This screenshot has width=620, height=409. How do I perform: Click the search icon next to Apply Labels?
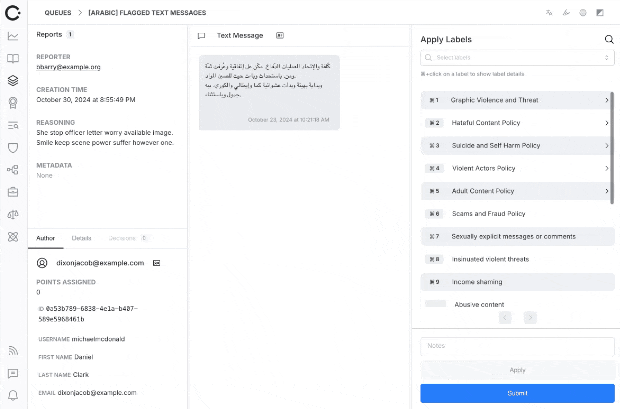609,39
